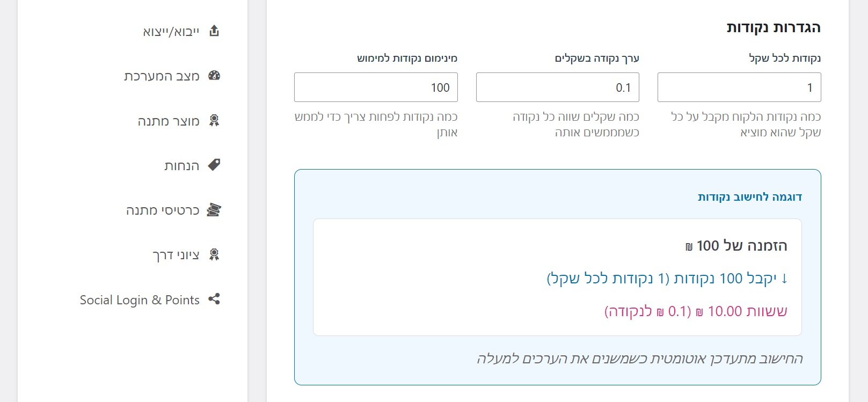
Task: Click the gift product award icon
Action: click(214, 120)
